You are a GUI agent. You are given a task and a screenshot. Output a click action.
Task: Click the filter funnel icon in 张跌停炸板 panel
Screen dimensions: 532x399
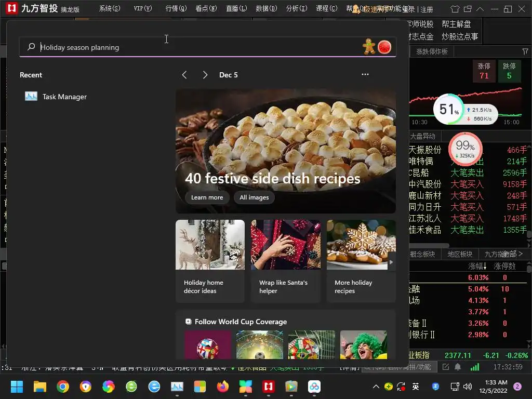[x=525, y=51]
